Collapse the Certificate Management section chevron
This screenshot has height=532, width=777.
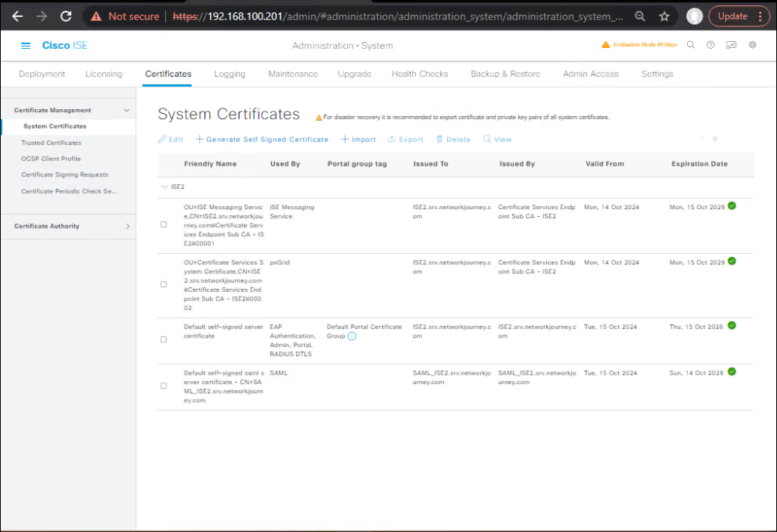127,111
